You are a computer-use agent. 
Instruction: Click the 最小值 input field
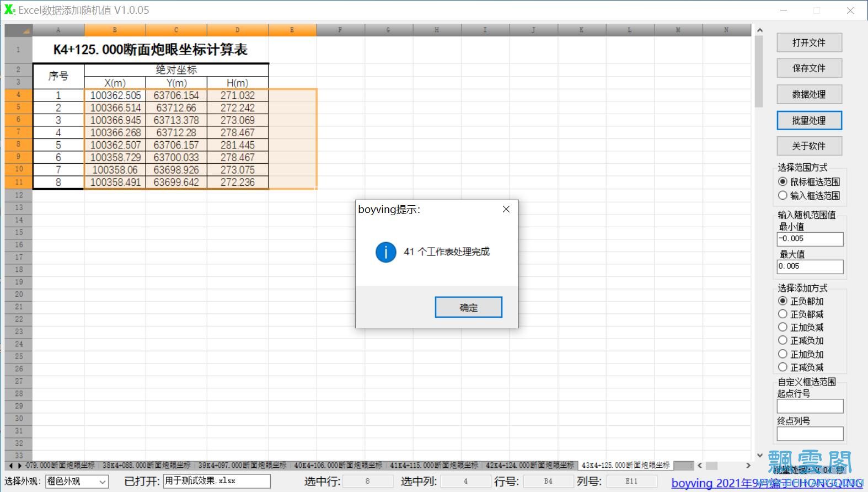click(x=810, y=239)
